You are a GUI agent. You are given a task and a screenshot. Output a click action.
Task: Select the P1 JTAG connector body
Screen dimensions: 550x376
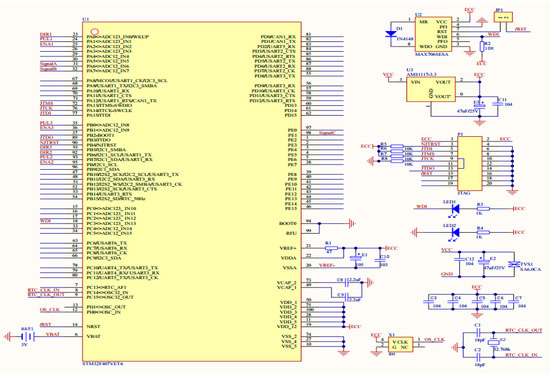[x=469, y=163]
